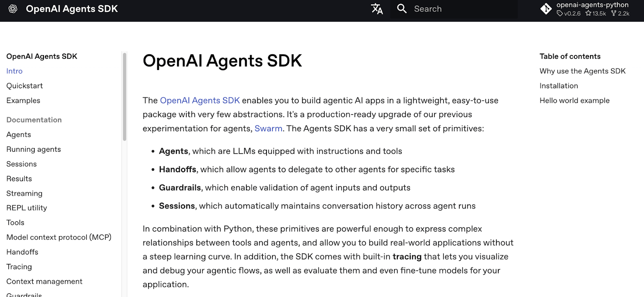Open the language translation selector
The width and height of the screenshot is (644, 297).
(x=377, y=9)
